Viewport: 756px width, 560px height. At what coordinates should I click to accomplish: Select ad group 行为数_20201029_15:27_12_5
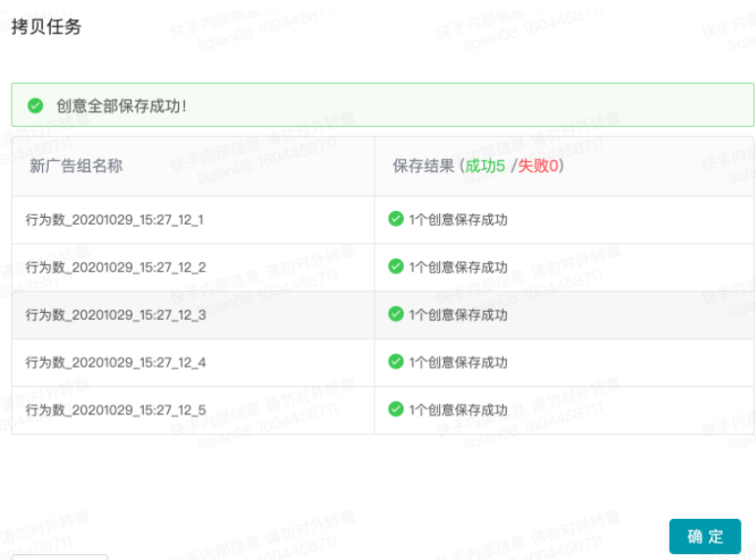(115, 410)
